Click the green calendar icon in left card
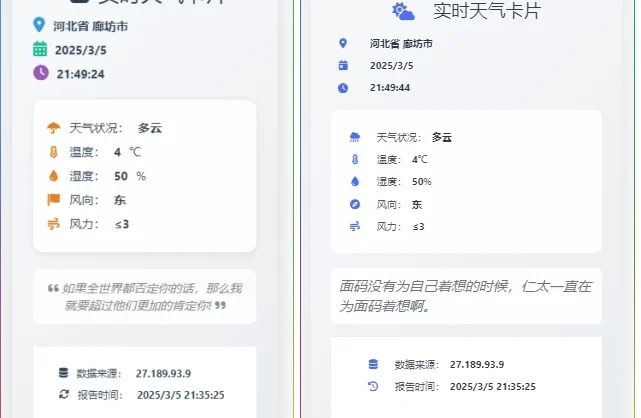Viewport: 641px width, 418px height. 40,49
